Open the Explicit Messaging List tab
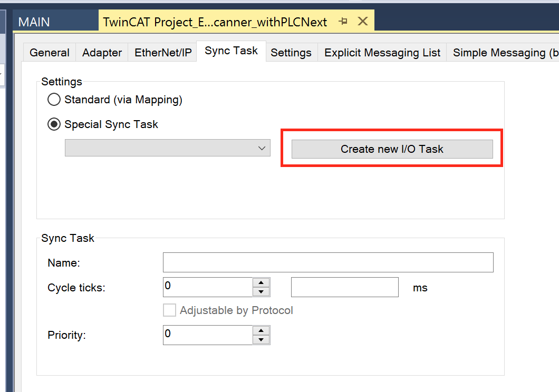This screenshot has height=392, width=559. point(382,53)
